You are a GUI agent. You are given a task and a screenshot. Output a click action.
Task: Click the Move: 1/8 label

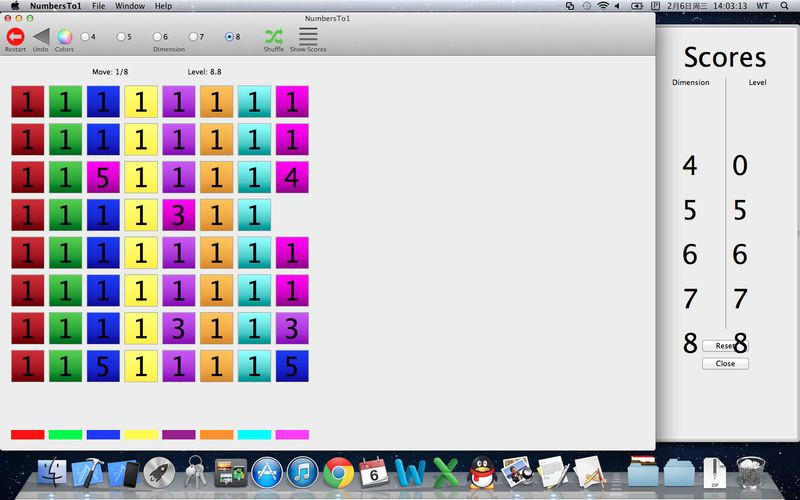click(110, 72)
